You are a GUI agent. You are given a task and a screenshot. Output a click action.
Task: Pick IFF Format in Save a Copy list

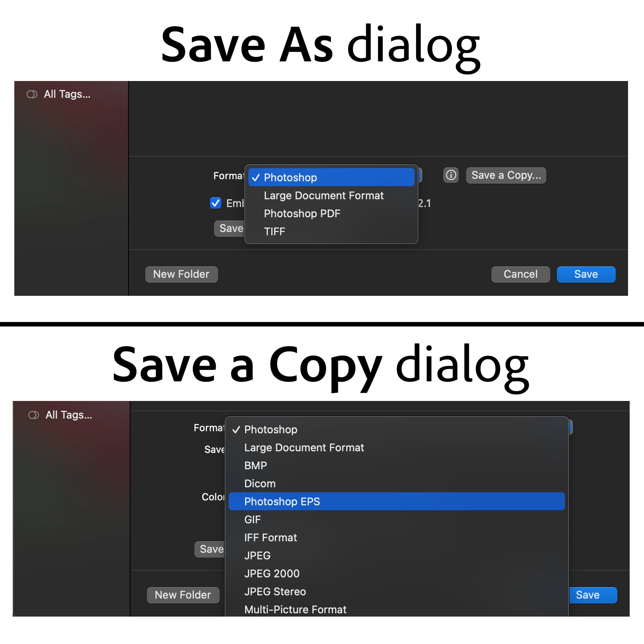pos(397,538)
